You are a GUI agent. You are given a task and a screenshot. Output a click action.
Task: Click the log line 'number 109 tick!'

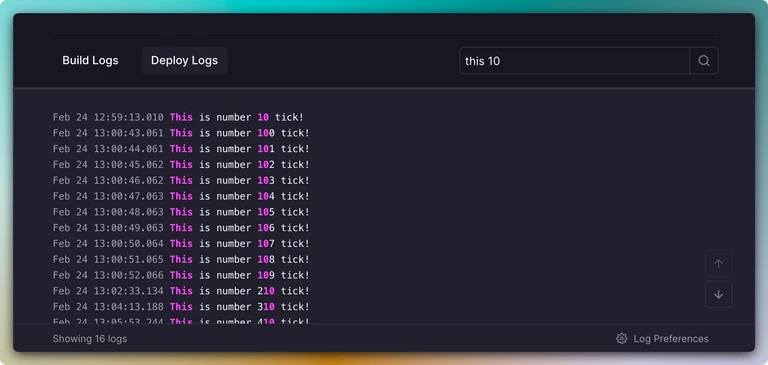click(181, 275)
